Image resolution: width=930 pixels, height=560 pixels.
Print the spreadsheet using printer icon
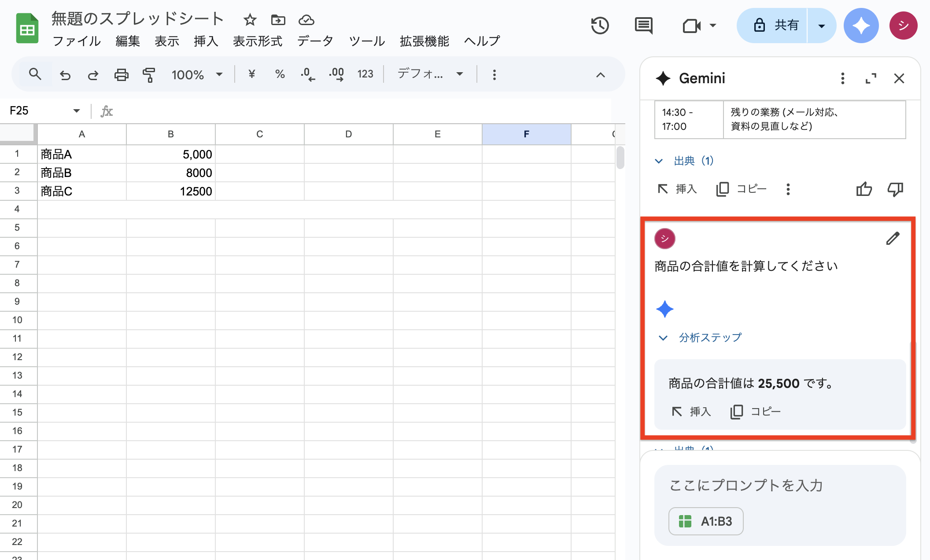(x=121, y=75)
